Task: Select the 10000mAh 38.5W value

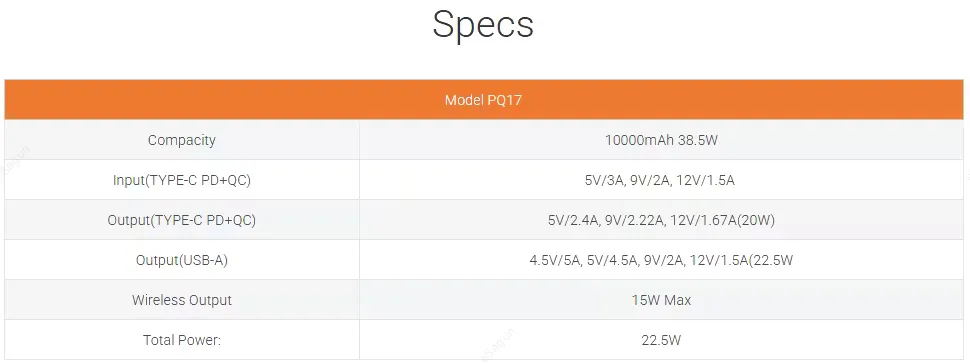Action: (x=661, y=140)
